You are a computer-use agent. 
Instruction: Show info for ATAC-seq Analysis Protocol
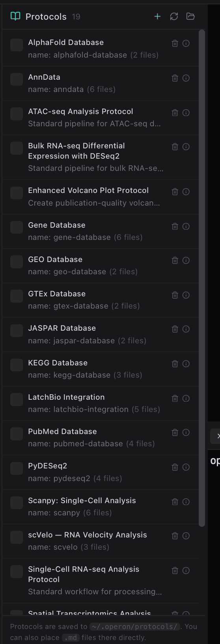186,113
